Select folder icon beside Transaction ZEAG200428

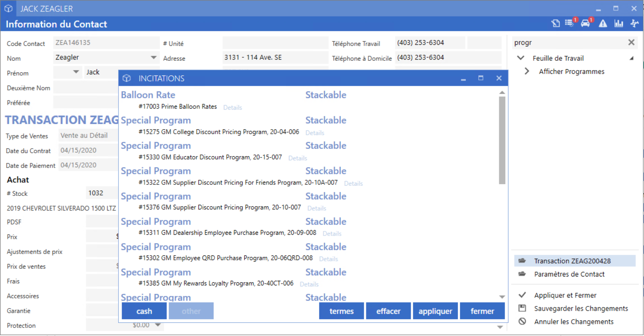tap(522, 261)
